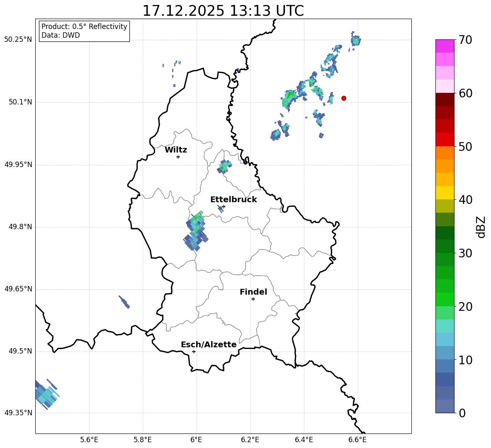Click the 49.5°N latitude label
Image resolution: width=491 pixels, height=448 pixels.
click(x=20, y=351)
